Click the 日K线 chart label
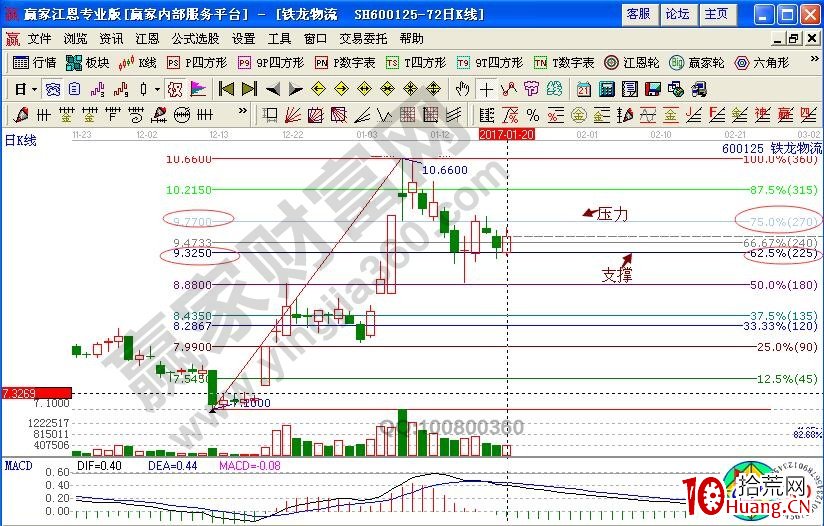Screen dimensions: 824x526 21,140
